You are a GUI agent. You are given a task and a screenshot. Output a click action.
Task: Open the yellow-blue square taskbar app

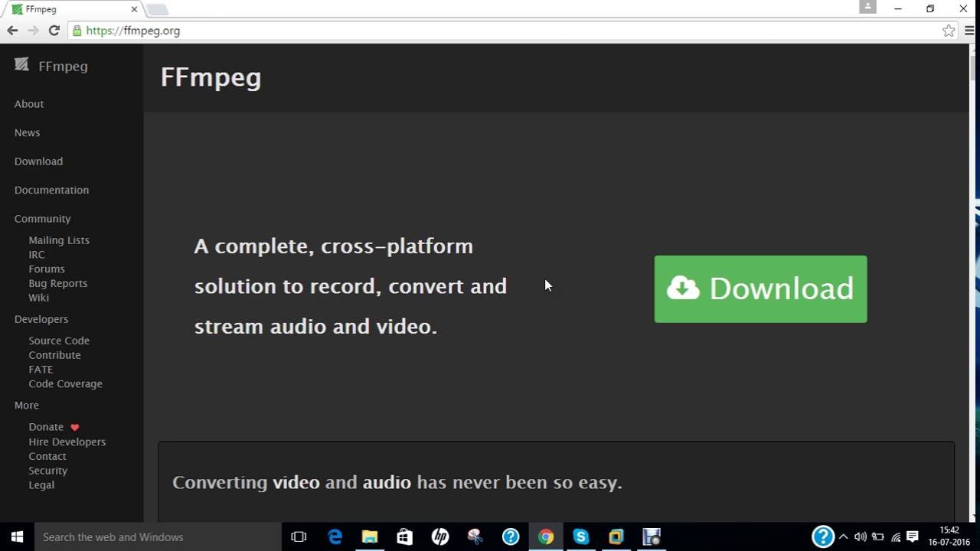[x=616, y=537]
